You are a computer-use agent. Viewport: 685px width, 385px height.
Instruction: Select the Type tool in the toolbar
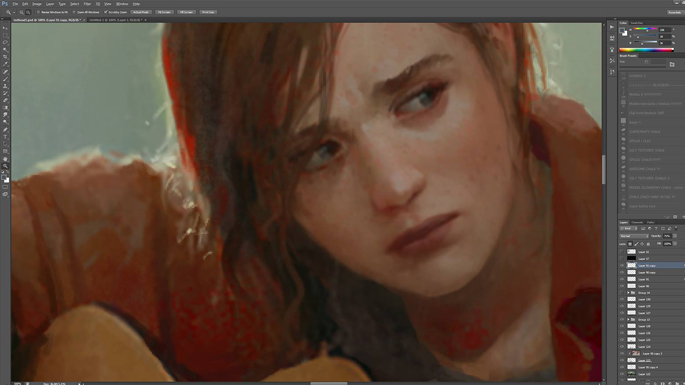click(5, 137)
